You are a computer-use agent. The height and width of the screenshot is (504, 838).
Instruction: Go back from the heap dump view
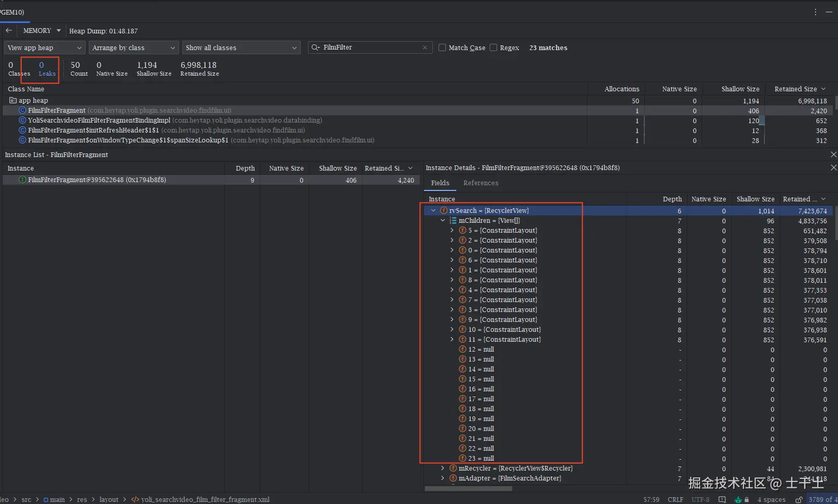(x=9, y=31)
